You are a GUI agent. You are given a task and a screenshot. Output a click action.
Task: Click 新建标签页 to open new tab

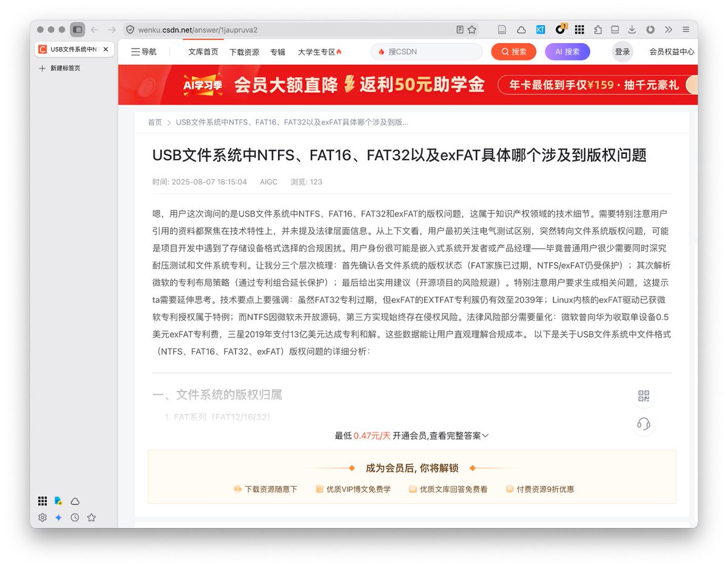click(59, 68)
